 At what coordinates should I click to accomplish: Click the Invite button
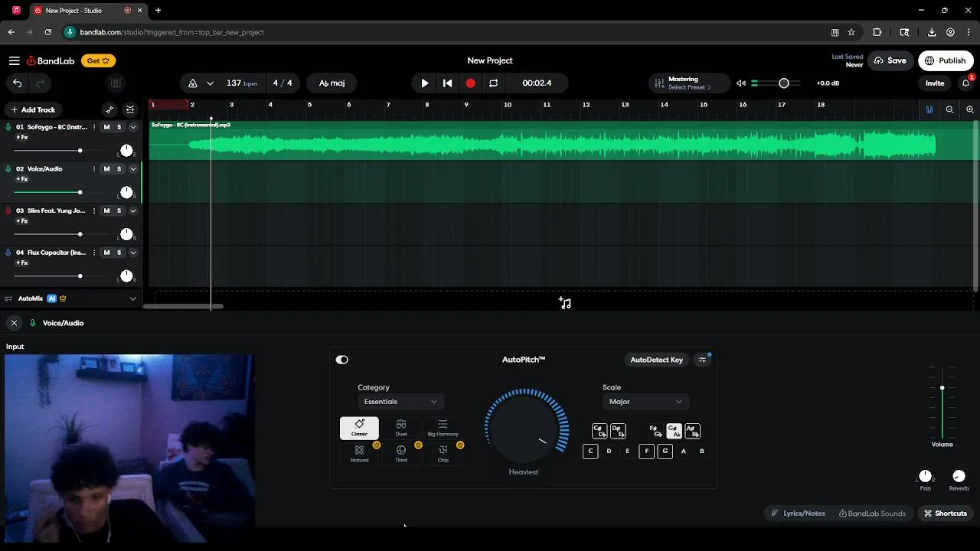click(935, 83)
